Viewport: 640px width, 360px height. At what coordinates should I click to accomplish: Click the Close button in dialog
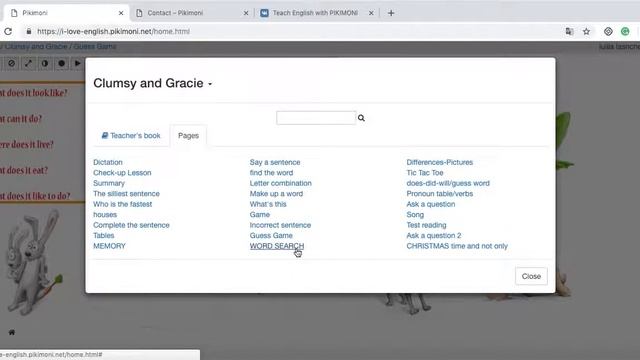click(x=531, y=276)
